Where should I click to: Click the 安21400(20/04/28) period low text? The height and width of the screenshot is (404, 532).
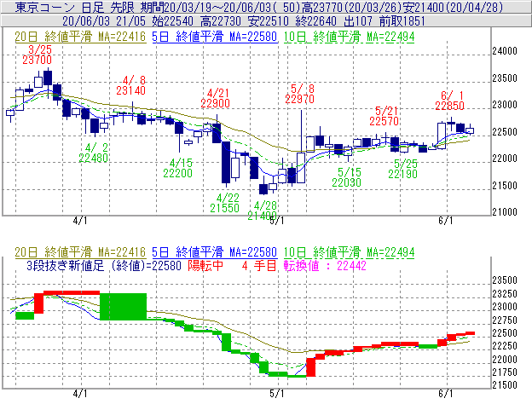click(x=453, y=7)
